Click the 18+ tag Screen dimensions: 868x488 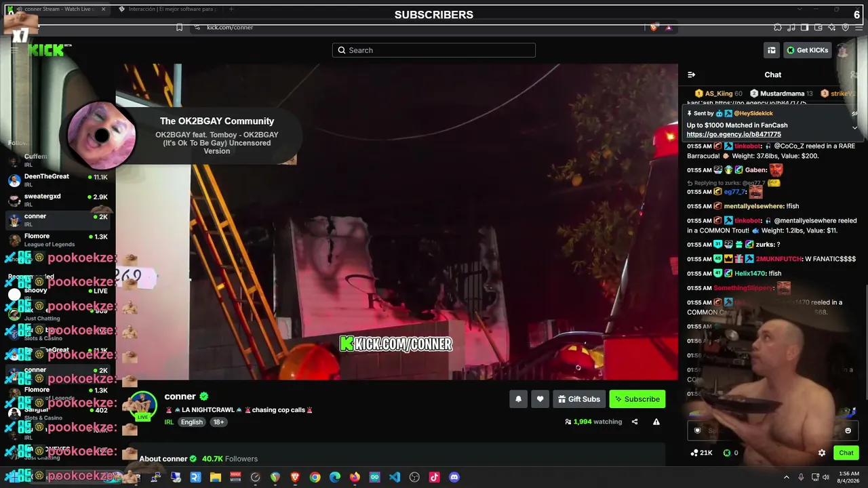point(218,422)
